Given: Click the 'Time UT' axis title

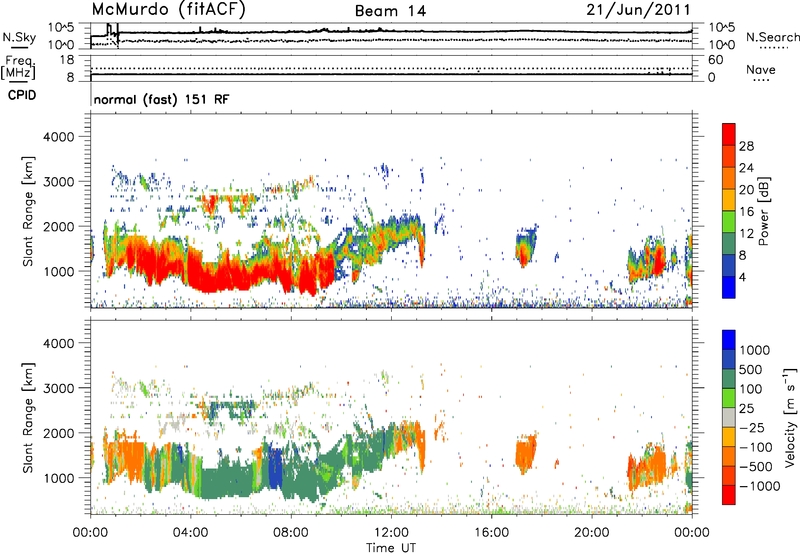Looking at the screenshot, I should coord(391,548).
